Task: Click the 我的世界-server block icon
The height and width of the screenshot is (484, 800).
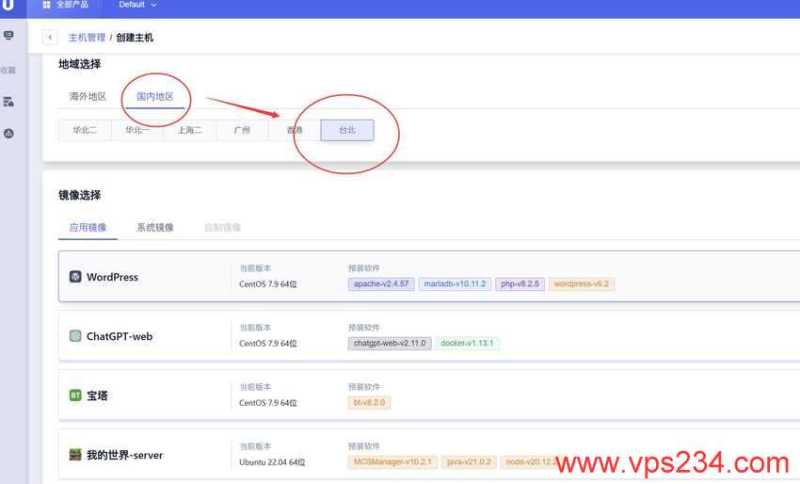Action: 75,455
